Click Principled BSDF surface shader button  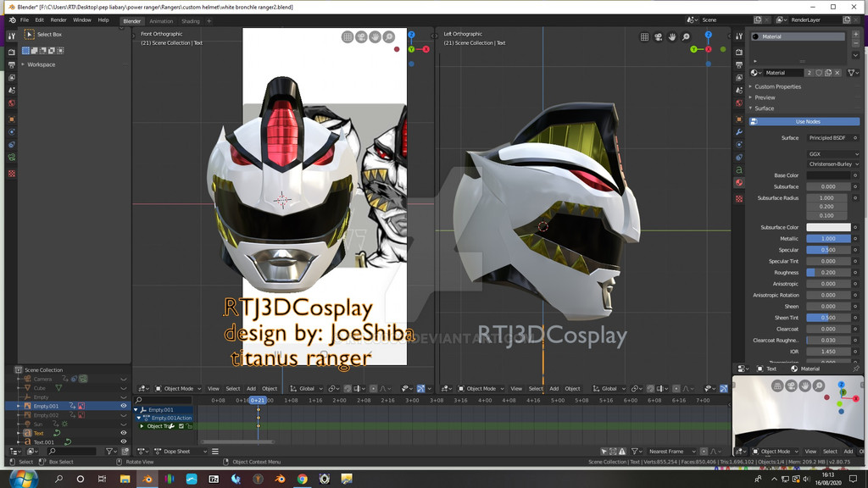pos(829,138)
